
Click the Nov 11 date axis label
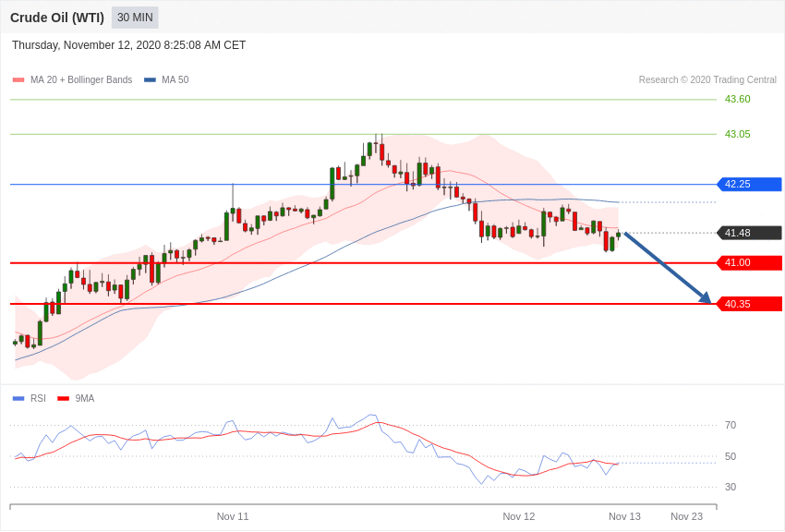pyautogui.click(x=233, y=516)
